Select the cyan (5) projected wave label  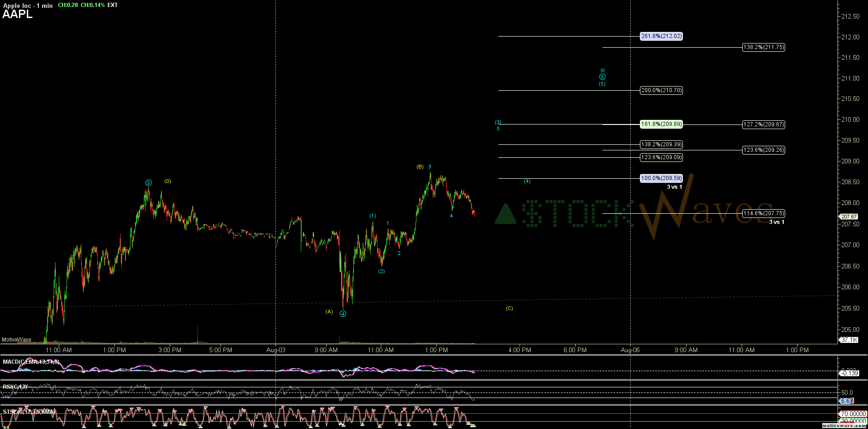[x=602, y=84]
